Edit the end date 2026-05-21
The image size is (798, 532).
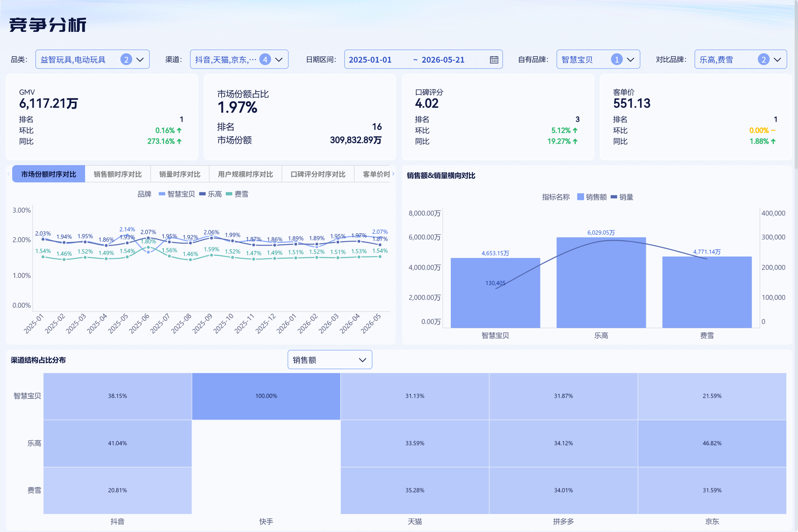click(443, 60)
